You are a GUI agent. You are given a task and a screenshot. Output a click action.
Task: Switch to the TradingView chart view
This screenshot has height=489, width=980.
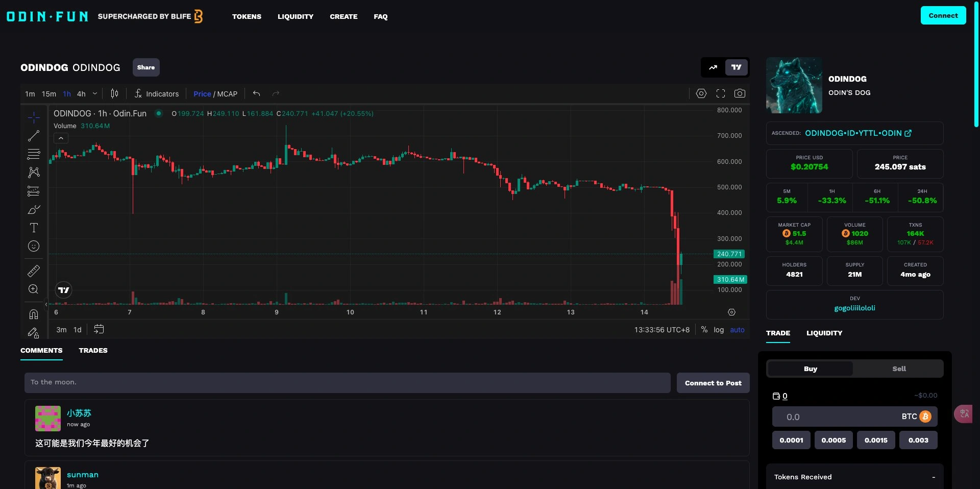click(x=737, y=67)
